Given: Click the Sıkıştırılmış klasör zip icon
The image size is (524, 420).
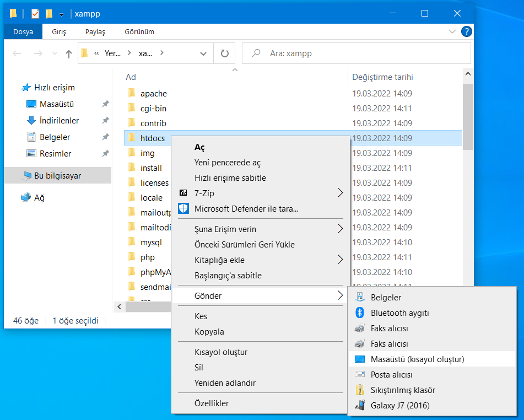Looking at the screenshot, I should (x=360, y=390).
